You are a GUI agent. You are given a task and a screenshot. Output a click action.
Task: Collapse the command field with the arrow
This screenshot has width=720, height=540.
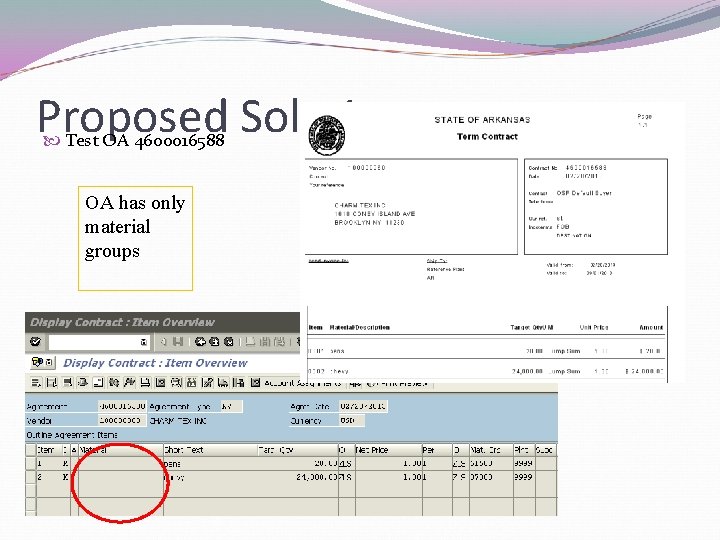163,342
